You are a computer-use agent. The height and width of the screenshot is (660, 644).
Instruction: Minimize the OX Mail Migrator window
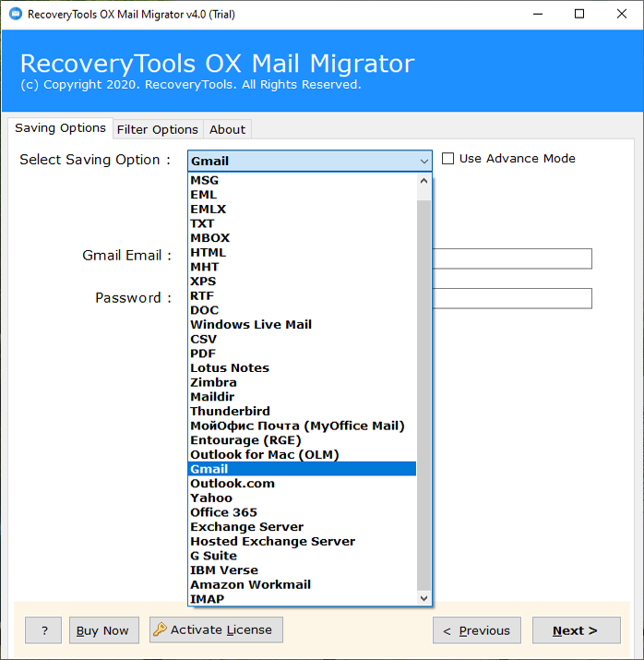tap(538, 14)
